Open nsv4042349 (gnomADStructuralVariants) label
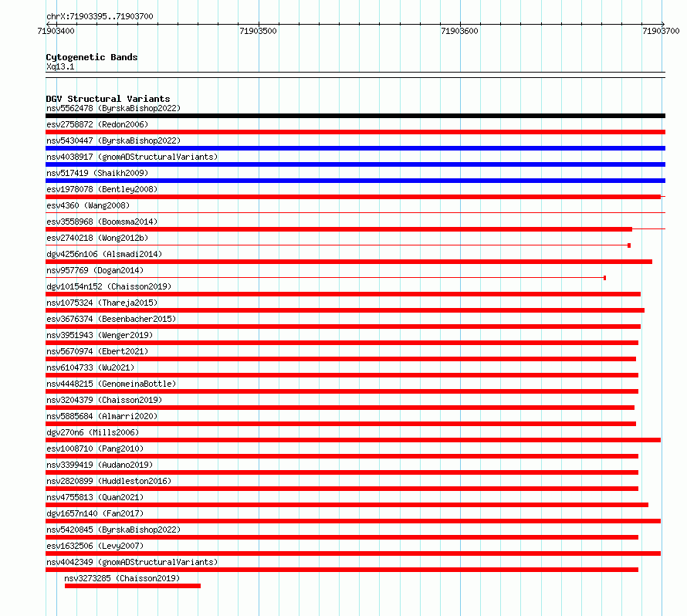Viewport: 687px width, 616px height. click(x=132, y=562)
